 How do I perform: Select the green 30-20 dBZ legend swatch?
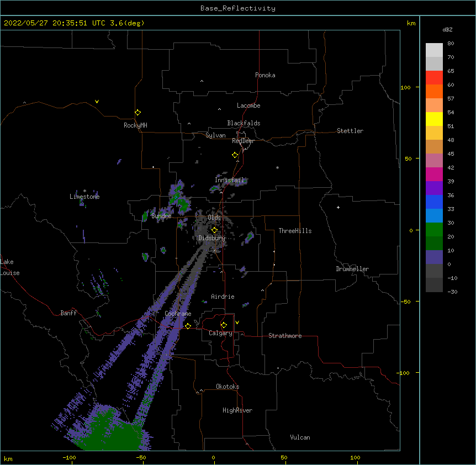(434, 230)
